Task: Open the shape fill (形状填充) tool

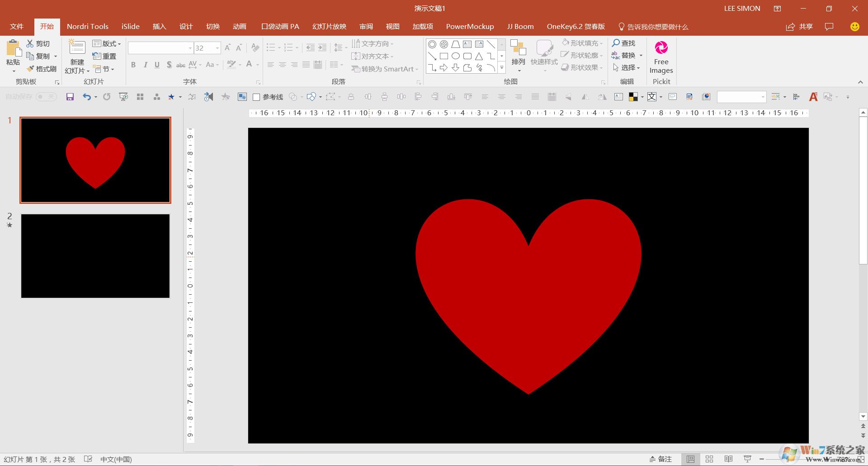Action: point(582,43)
